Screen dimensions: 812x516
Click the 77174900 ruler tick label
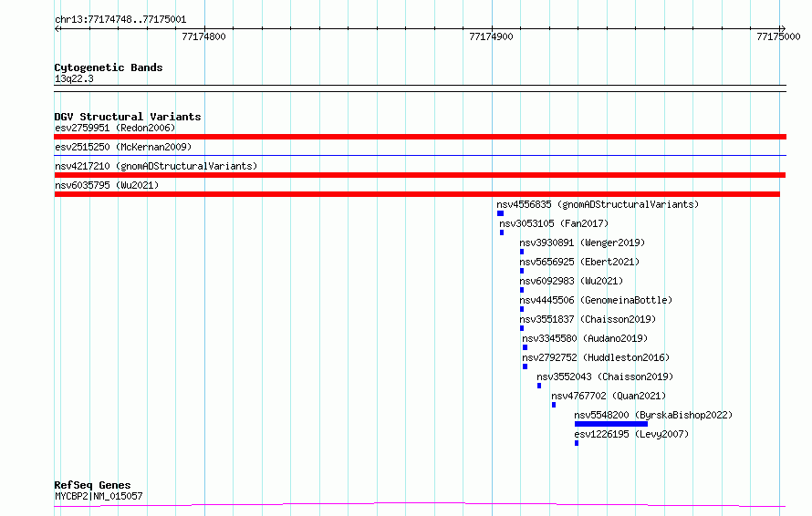tap(491, 36)
